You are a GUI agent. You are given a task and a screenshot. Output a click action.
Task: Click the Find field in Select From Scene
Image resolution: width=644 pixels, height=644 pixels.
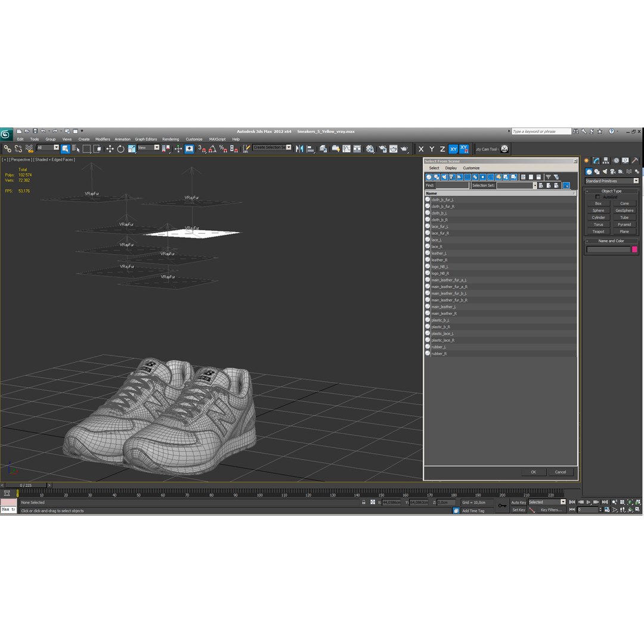tap(452, 185)
